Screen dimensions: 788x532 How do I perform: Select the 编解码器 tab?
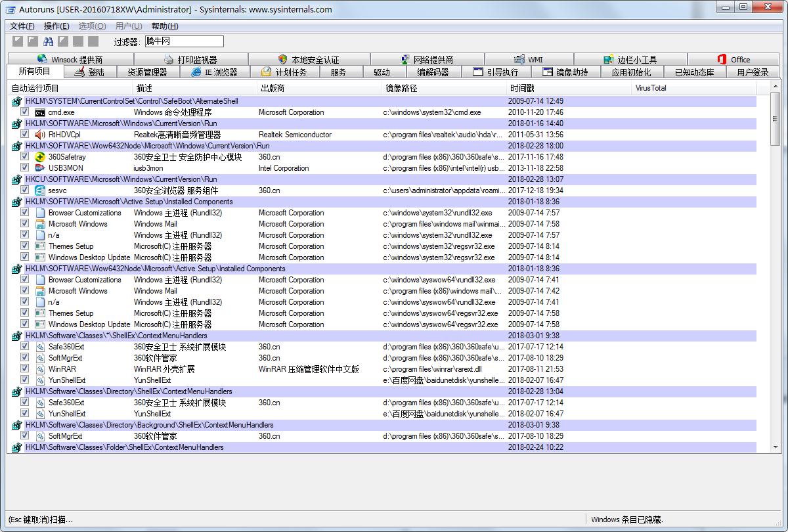tap(433, 72)
